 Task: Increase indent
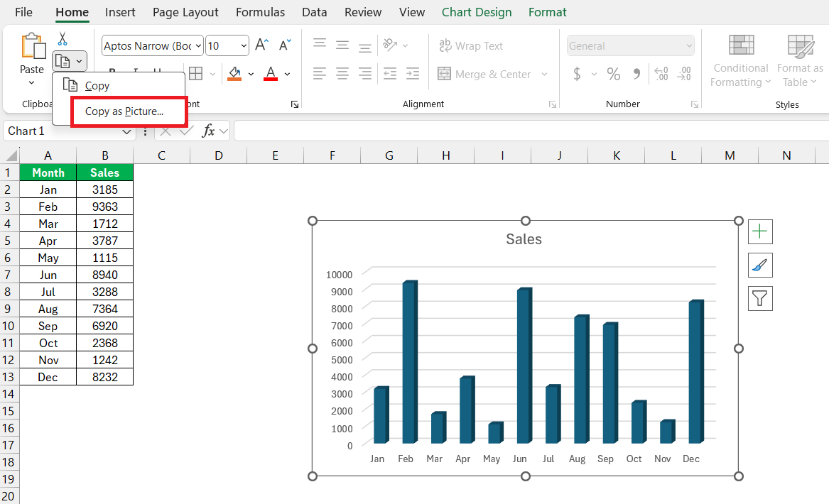point(413,73)
